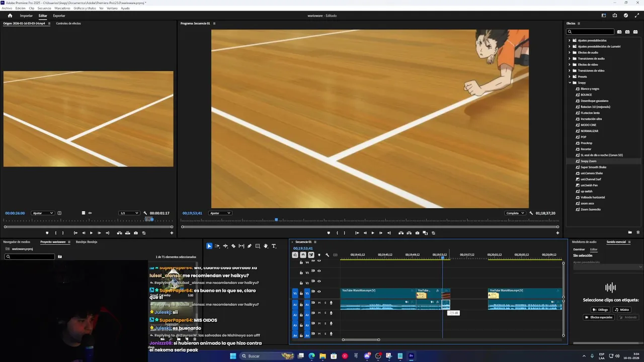644x362 pixels.
Task: Play in the Program monitor
Action: [372, 233]
